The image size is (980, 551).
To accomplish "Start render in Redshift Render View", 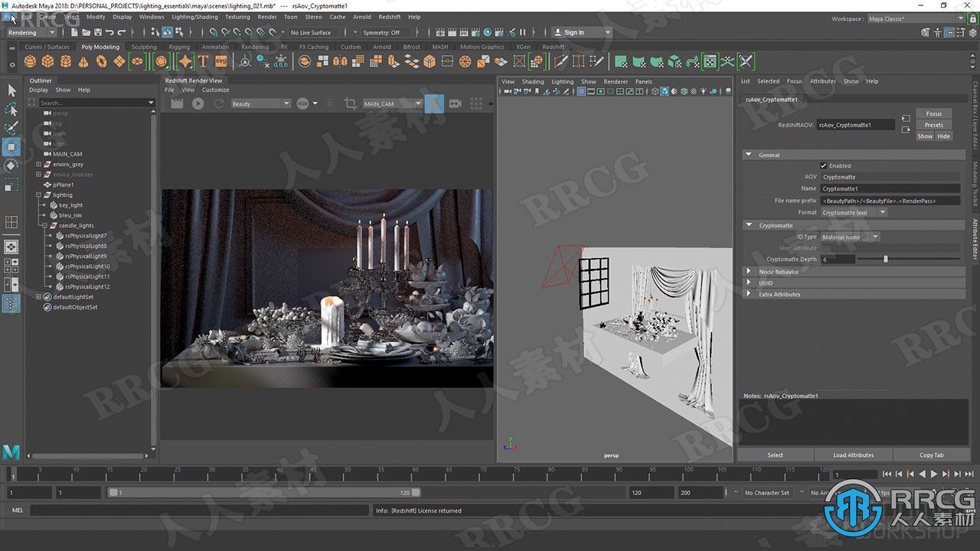I will [x=177, y=103].
